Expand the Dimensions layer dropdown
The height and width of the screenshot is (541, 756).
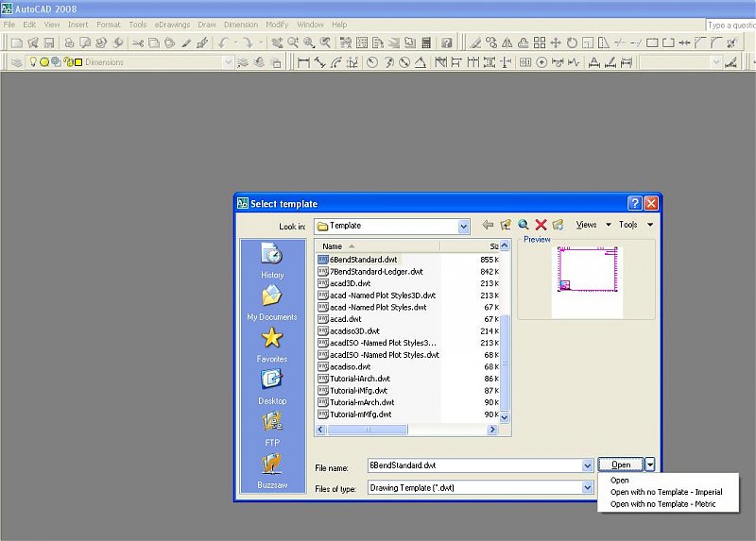tap(228, 62)
